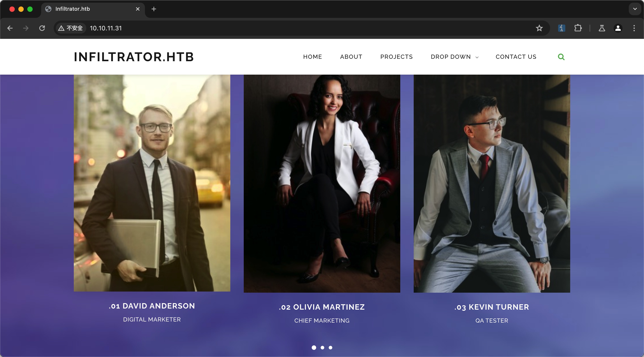The image size is (644, 357).
Task: Open a new browser tab
Action: pyautogui.click(x=154, y=9)
